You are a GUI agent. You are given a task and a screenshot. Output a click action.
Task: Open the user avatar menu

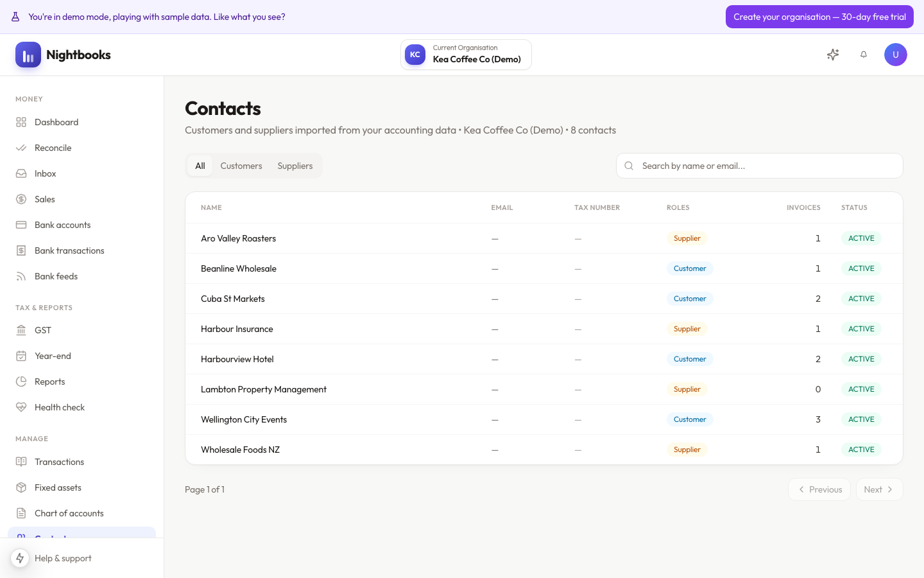pos(896,55)
